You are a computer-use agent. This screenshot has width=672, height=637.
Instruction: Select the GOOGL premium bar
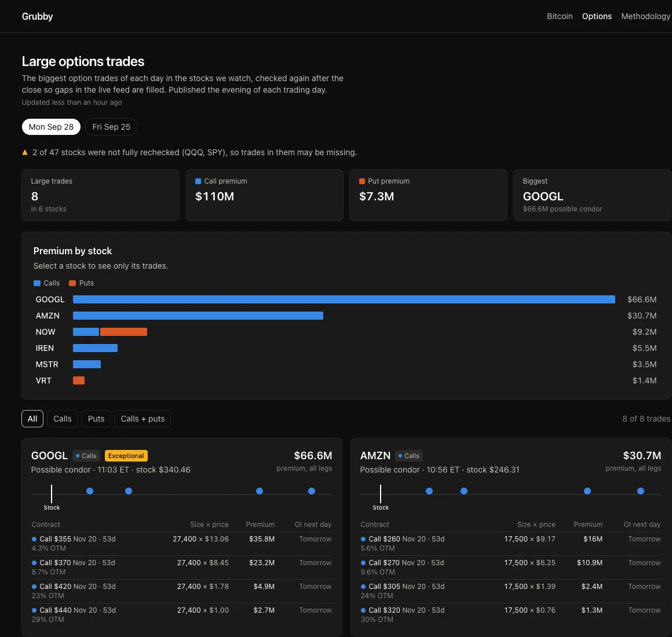[x=344, y=299]
